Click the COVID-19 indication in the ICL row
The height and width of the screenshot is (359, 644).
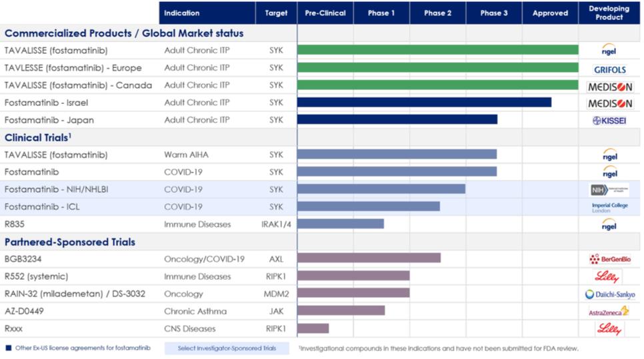183,206
